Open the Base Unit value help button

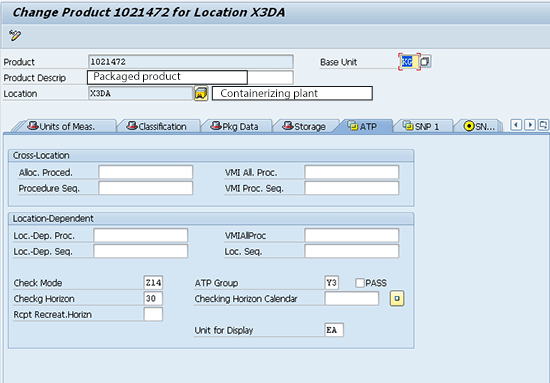(425, 62)
